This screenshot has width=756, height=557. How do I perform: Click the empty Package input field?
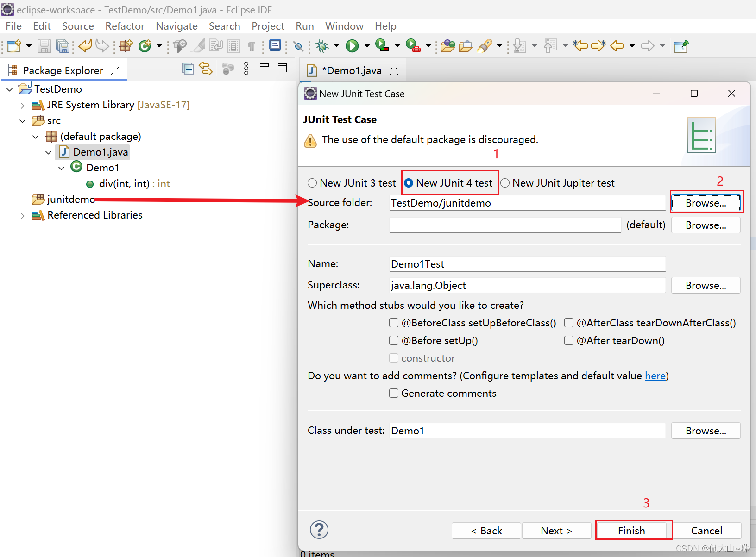(505, 225)
